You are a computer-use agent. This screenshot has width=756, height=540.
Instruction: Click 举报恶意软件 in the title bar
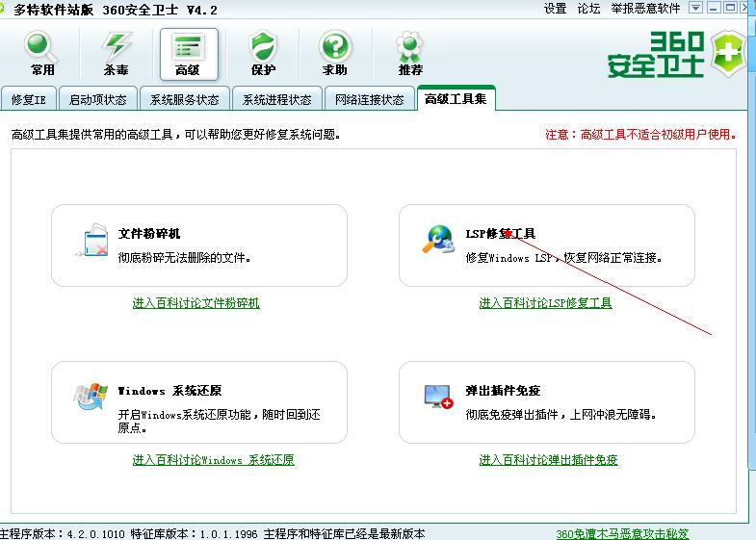(x=645, y=9)
